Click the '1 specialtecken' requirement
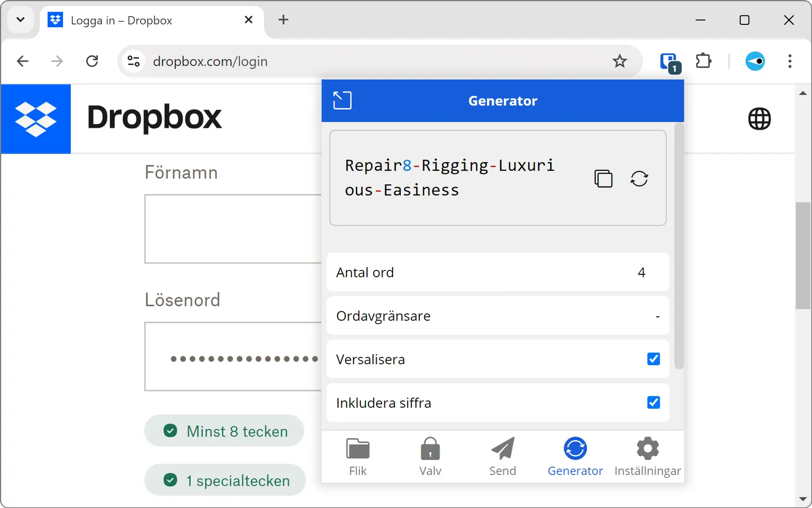Viewport: 812px width, 508px height. [x=225, y=480]
